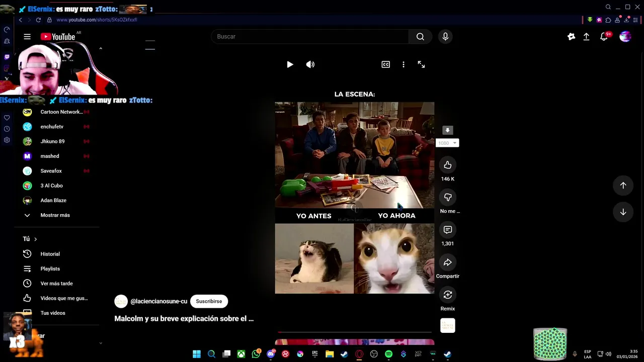Go to previous short with up arrow

point(623,186)
